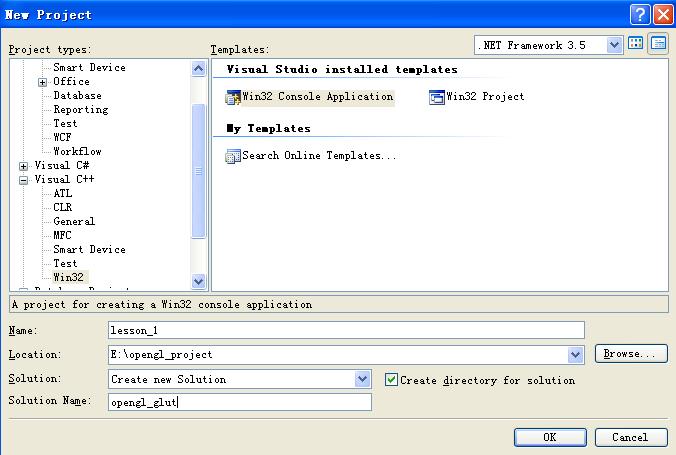Click the Browse... button
The height and width of the screenshot is (455, 676).
click(631, 354)
